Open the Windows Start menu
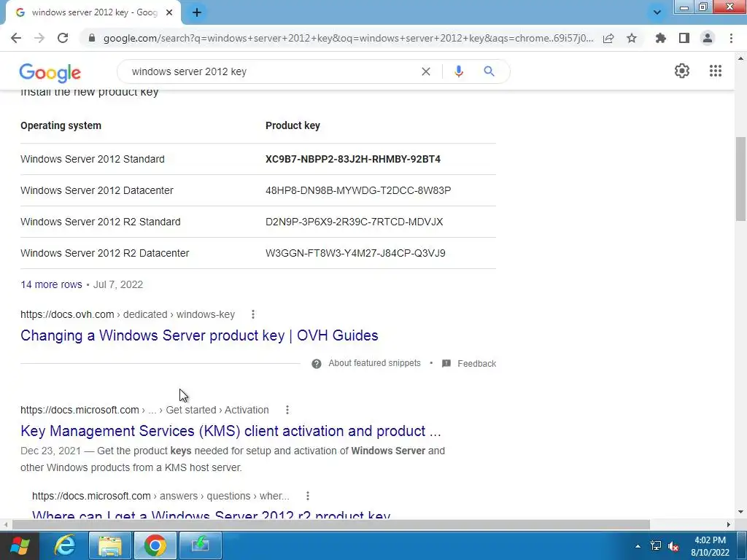The width and height of the screenshot is (747, 560). pos(19,545)
